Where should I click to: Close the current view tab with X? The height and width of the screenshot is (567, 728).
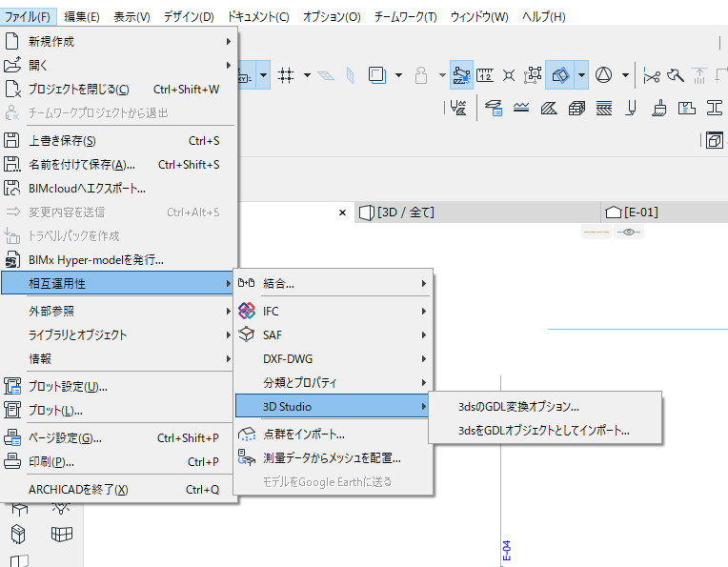343,213
